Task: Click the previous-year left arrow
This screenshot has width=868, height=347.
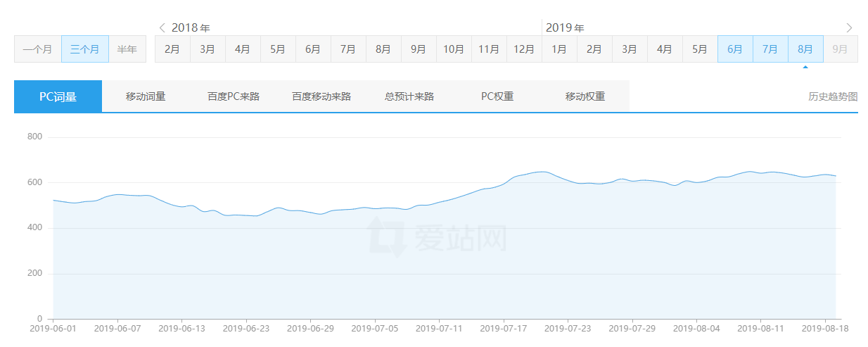Action: click(x=162, y=28)
